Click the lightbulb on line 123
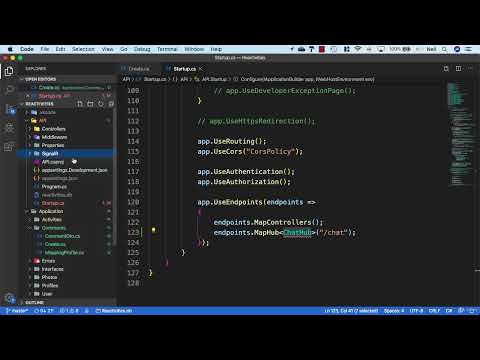This screenshot has height=360, width=480. point(154,230)
